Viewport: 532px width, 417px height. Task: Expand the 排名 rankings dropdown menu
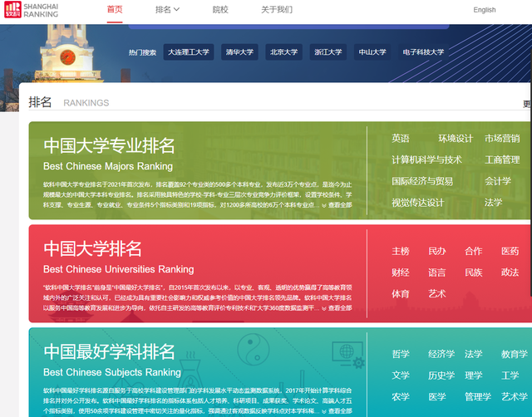pyautogui.click(x=167, y=9)
